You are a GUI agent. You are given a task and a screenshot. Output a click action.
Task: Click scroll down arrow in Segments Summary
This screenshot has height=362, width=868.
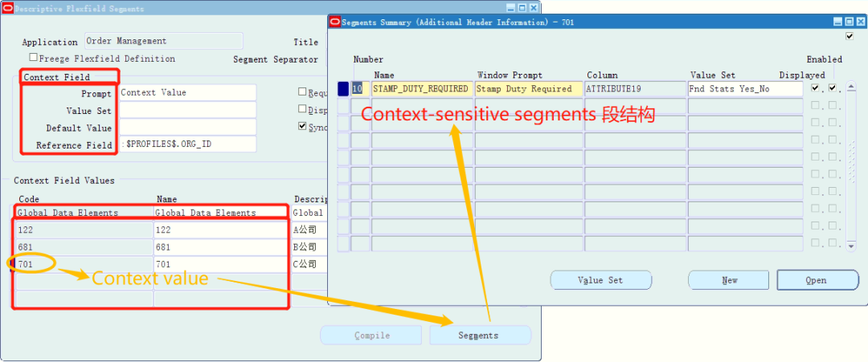pos(851,247)
